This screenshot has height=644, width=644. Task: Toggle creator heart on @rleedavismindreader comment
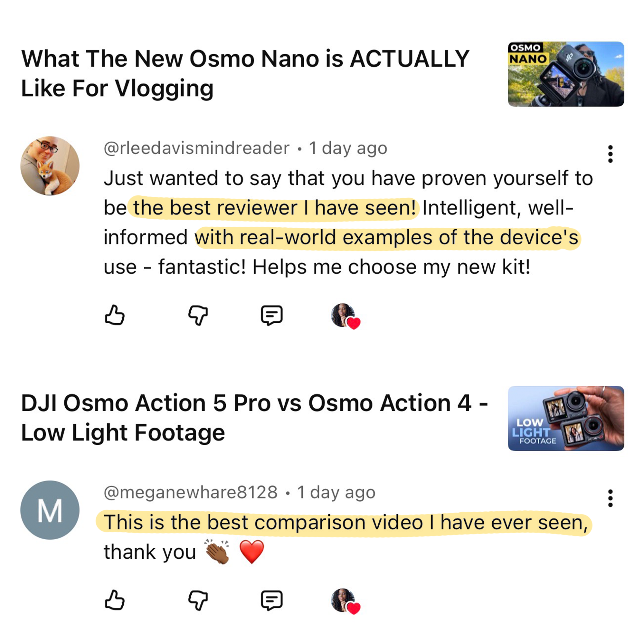[345, 316]
